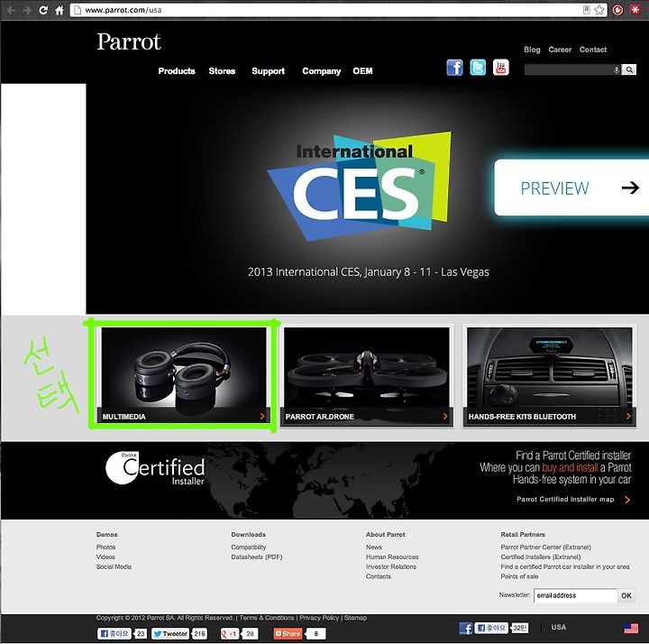Open the Terms & Conditions link
Viewport: 649px width, 644px height.
point(267,618)
